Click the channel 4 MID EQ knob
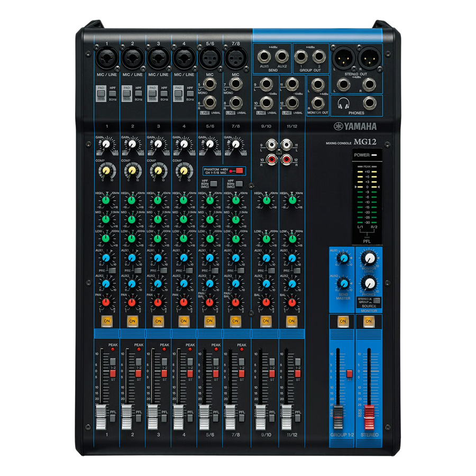This screenshot has height=476, width=476. click(184, 219)
